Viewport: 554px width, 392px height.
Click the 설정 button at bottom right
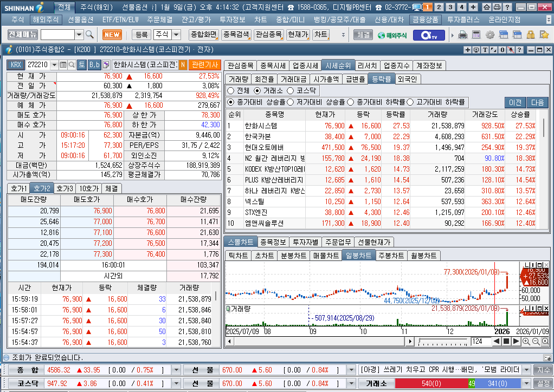543,383
